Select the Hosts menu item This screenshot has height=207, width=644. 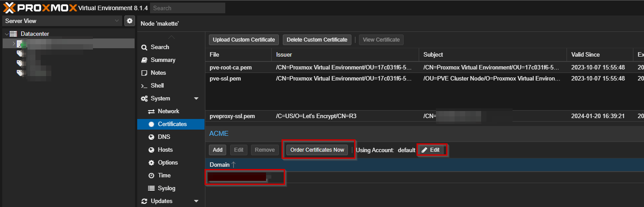(x=171, y=149)
